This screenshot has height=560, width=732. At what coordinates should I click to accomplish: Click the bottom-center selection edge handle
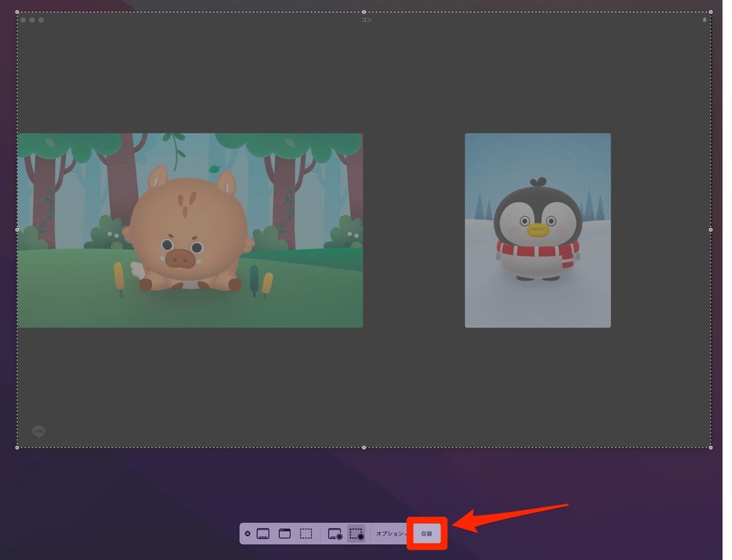(364, 448)
